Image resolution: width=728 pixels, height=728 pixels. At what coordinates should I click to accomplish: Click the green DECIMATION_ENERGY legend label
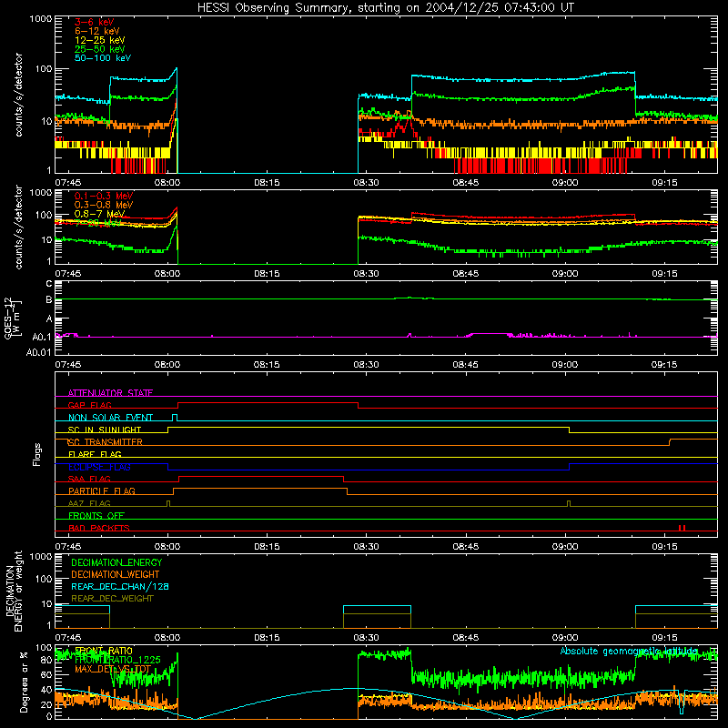click(116, 562)
